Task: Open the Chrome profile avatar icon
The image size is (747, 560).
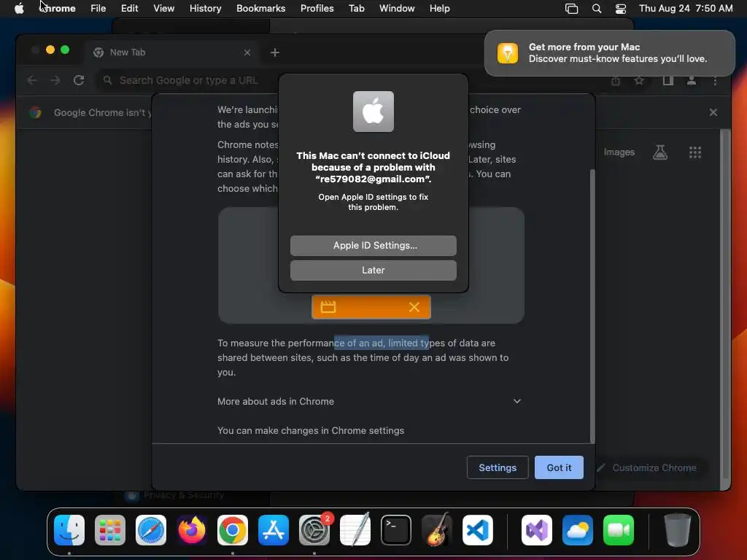Action: click(692, 81)
